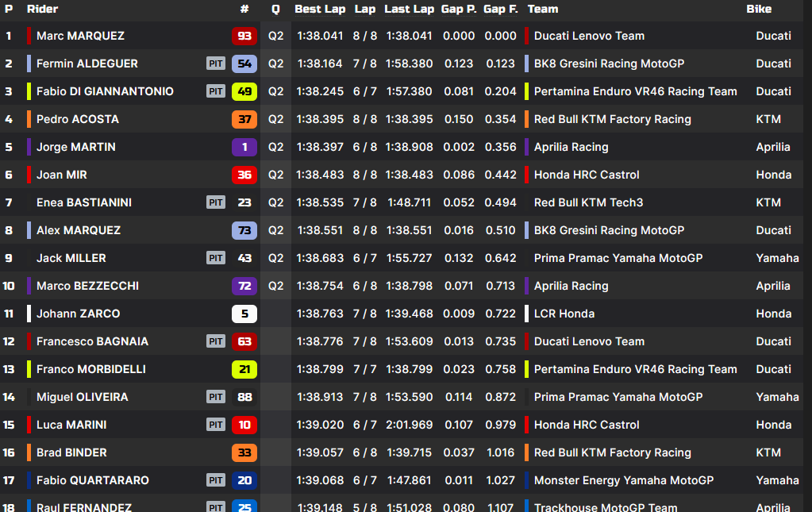Click Di Giannantonio's Q2 status cell

275,91
